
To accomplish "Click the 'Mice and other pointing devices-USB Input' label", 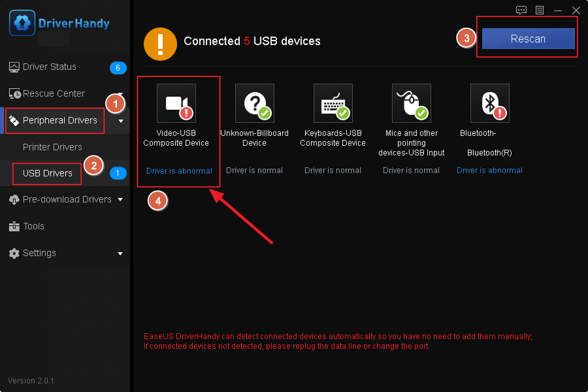I will coord(412,143).
